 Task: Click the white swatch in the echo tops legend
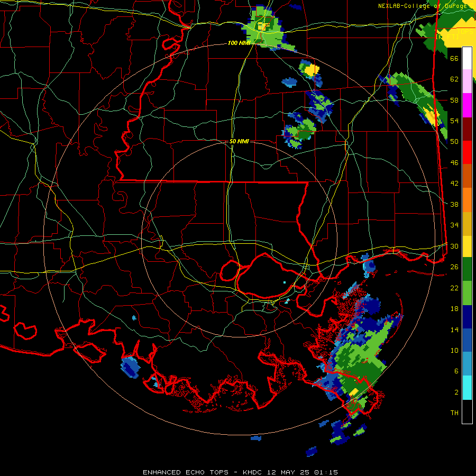(467, 58)
